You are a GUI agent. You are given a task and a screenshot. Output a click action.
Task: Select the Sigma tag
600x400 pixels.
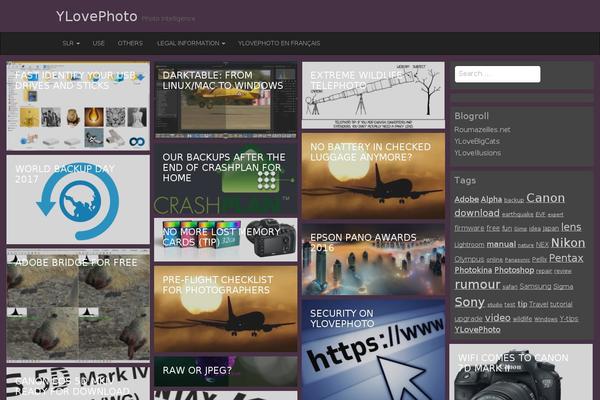563,286
